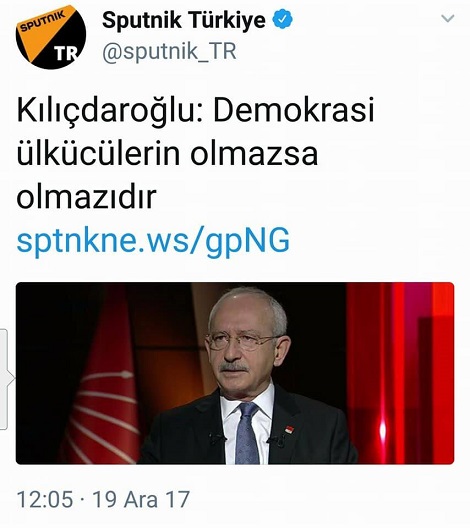
Task: Click the word Demokrasi in tweet text
Action: click(294, 110)
